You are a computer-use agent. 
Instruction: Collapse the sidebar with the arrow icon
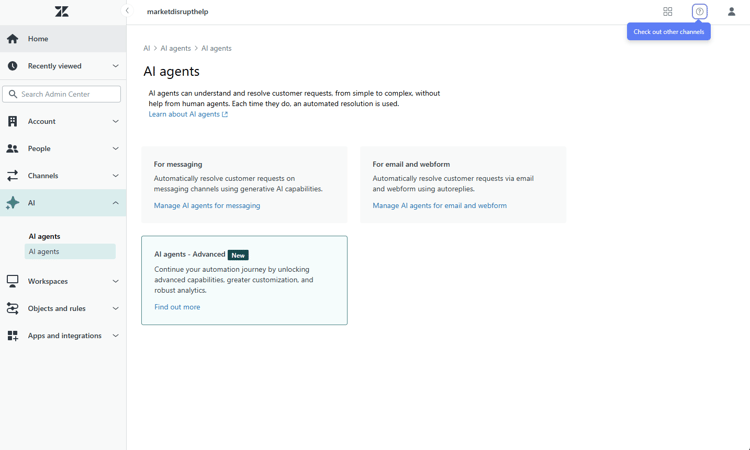127,11
